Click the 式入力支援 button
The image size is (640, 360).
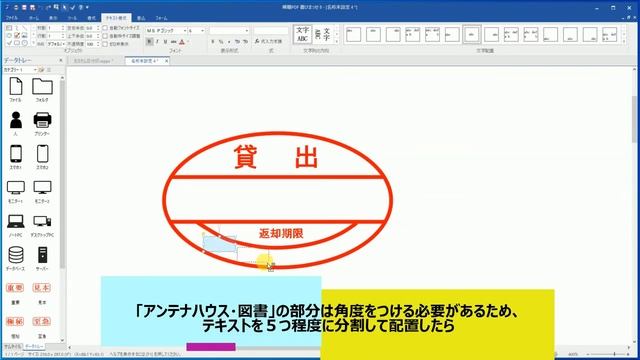click(x=268, y=41)
